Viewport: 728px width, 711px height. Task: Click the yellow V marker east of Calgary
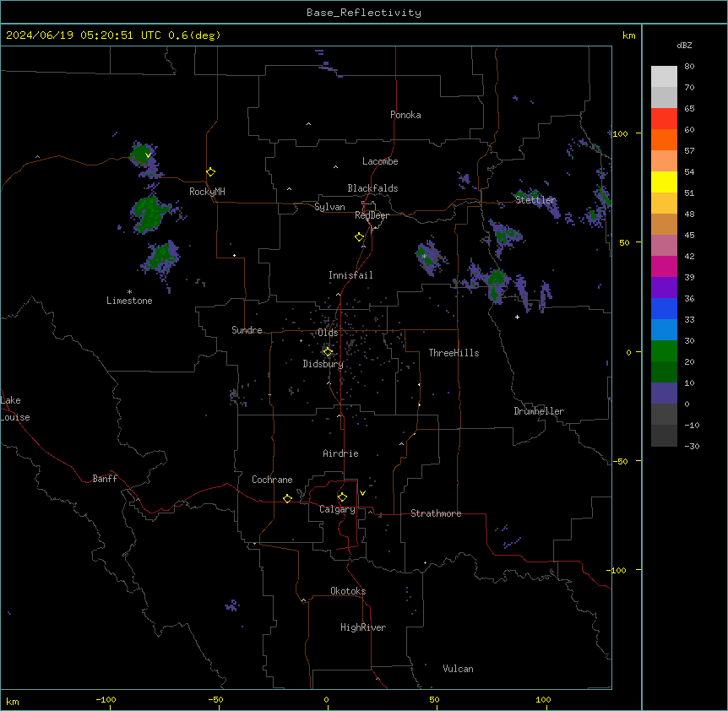click(362, 493)
